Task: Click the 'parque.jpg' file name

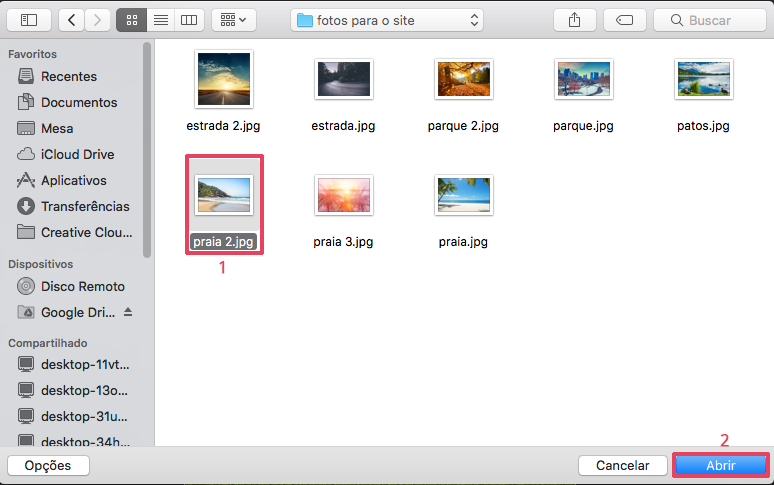Action: (583, 126)
